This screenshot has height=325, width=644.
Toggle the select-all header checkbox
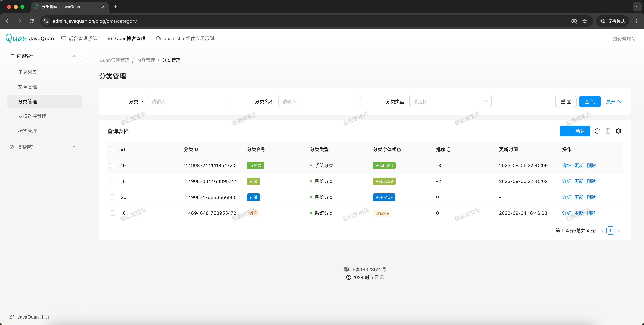pyautogui.click(x=113, y=149)
